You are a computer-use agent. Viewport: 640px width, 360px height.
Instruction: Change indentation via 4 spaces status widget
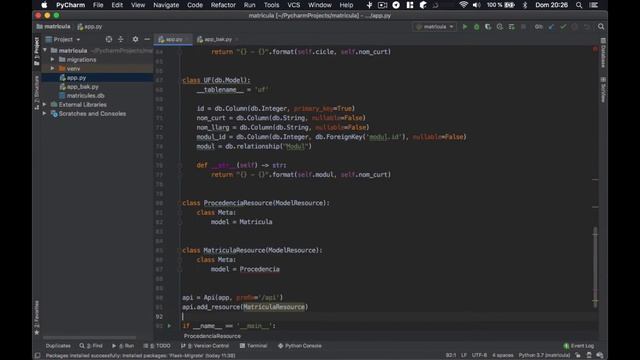click(x=502, y=356)
